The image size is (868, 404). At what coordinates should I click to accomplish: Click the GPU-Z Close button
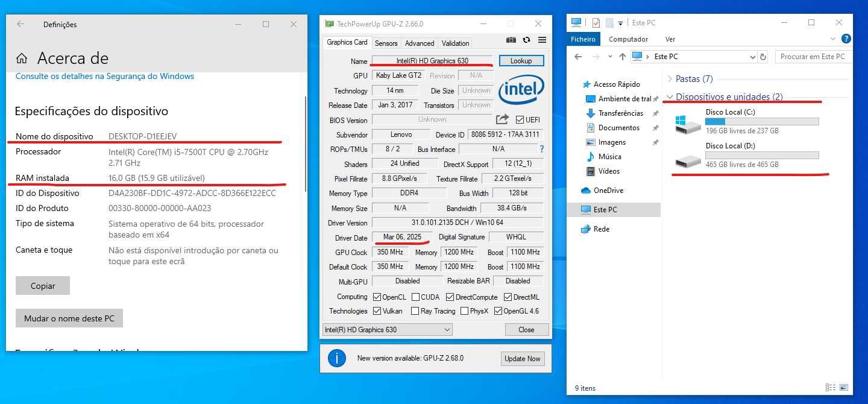(x=526, y=330)
